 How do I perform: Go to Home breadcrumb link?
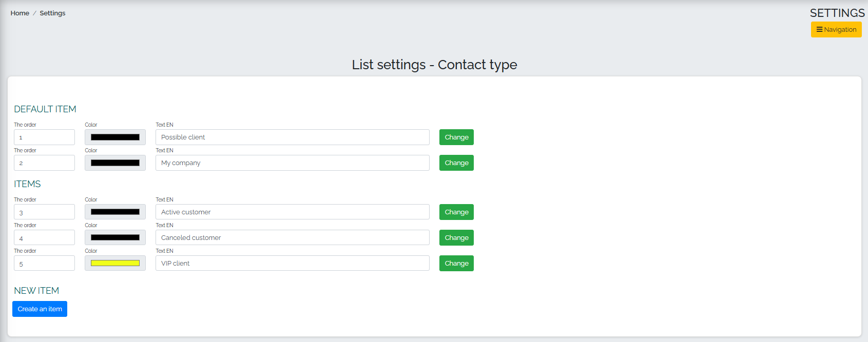(x=20, y=13)
